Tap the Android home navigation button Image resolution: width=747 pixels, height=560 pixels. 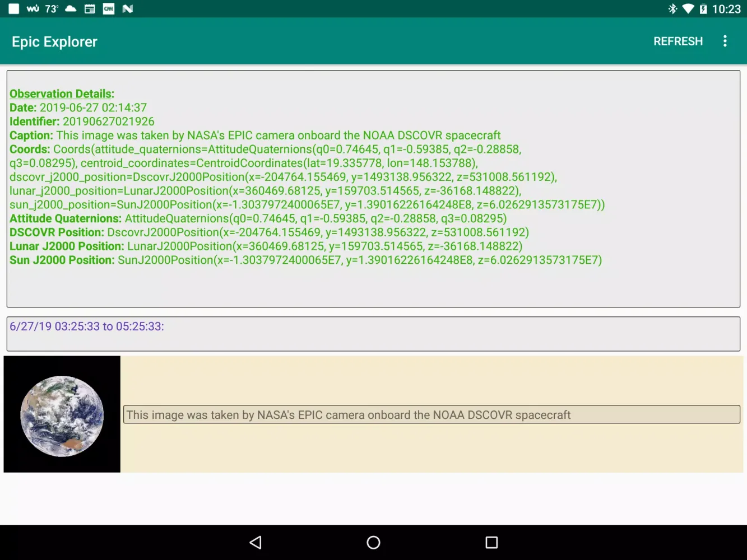coord(373,542)
